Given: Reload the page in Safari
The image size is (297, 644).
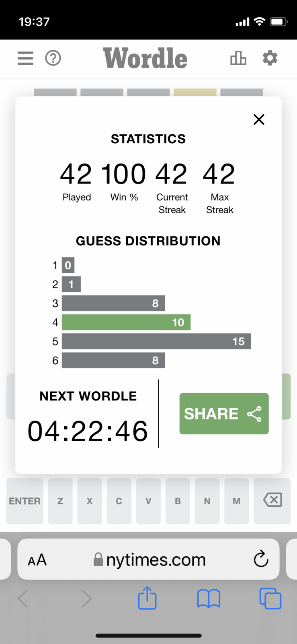Looking at the screenshot, I should pos(261,559).
